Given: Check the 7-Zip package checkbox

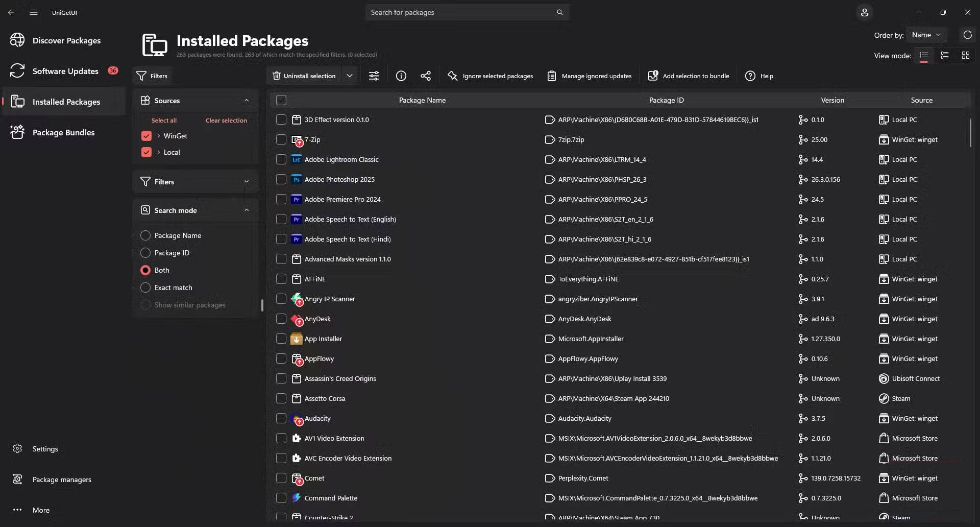Looking at the screenshot, I should click(281, 139).
